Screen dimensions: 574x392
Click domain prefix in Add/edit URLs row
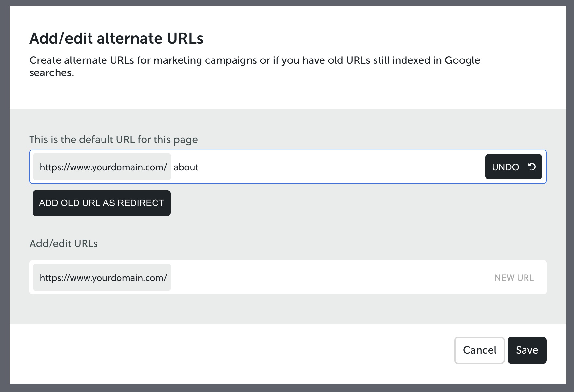(x=102, y=277)
